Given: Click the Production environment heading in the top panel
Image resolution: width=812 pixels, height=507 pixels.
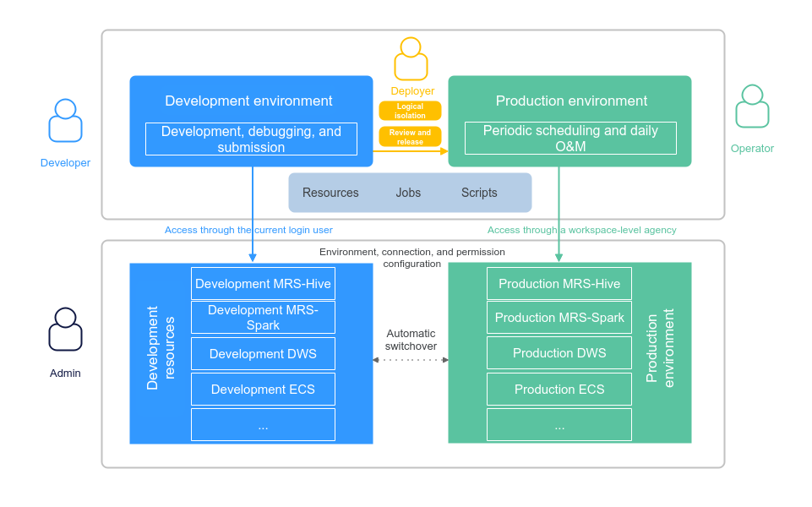Looking at the screenshot, I should (571, 101).
